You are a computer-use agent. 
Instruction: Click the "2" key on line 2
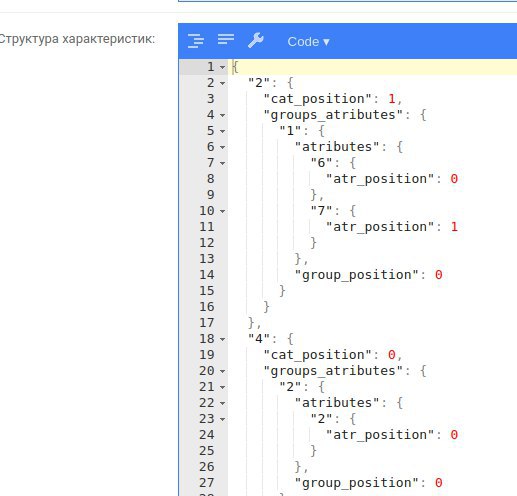(x=259, y=83)
